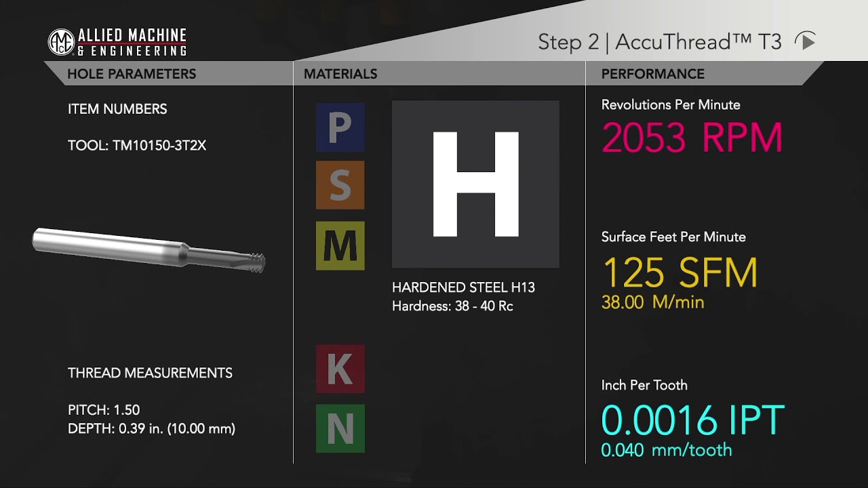Select the yellow M material tile
Screen dimensions: 868x488
point(340,245)
